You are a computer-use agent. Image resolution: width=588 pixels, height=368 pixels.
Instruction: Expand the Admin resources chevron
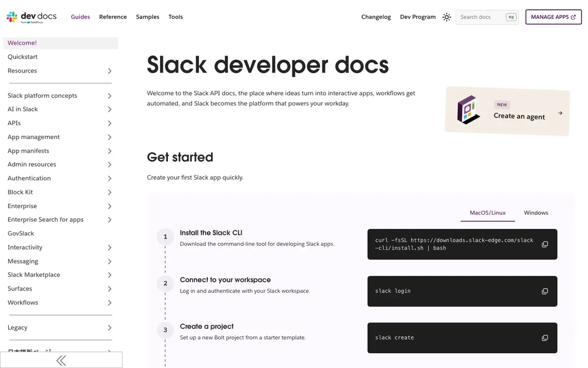(x=110, y=164)
